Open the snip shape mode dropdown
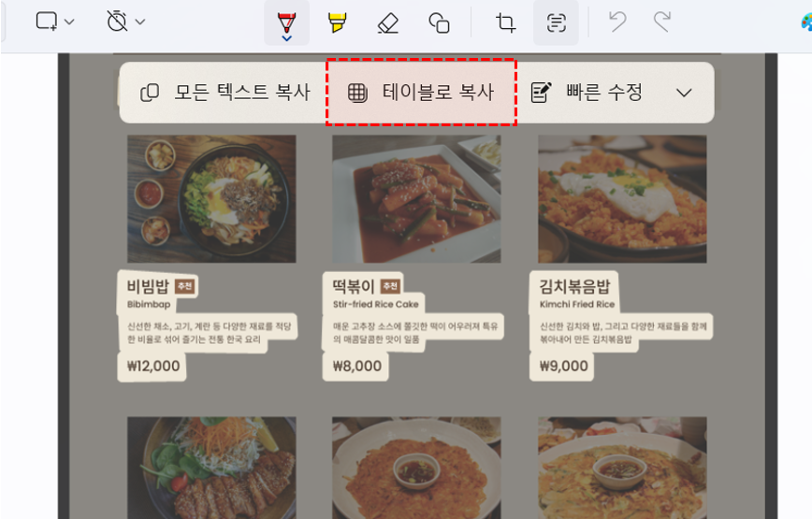Viewport: 812px width, 519px height. (x=69, y=22)
